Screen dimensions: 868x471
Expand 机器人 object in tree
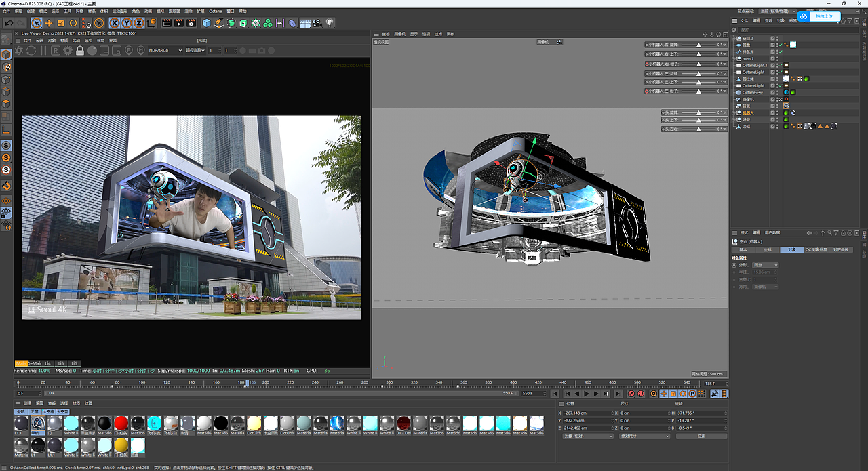pos(734,112)
